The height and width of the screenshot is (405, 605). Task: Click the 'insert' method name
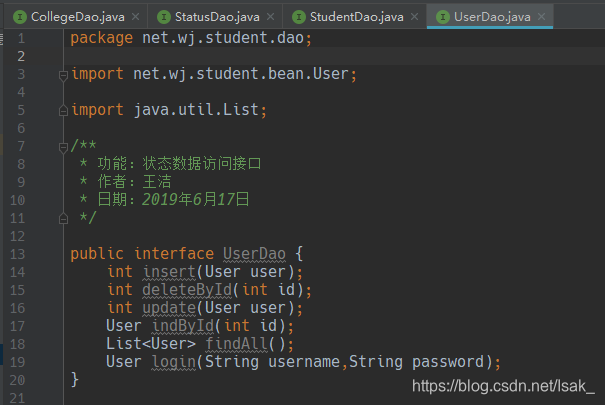[169, 272]
